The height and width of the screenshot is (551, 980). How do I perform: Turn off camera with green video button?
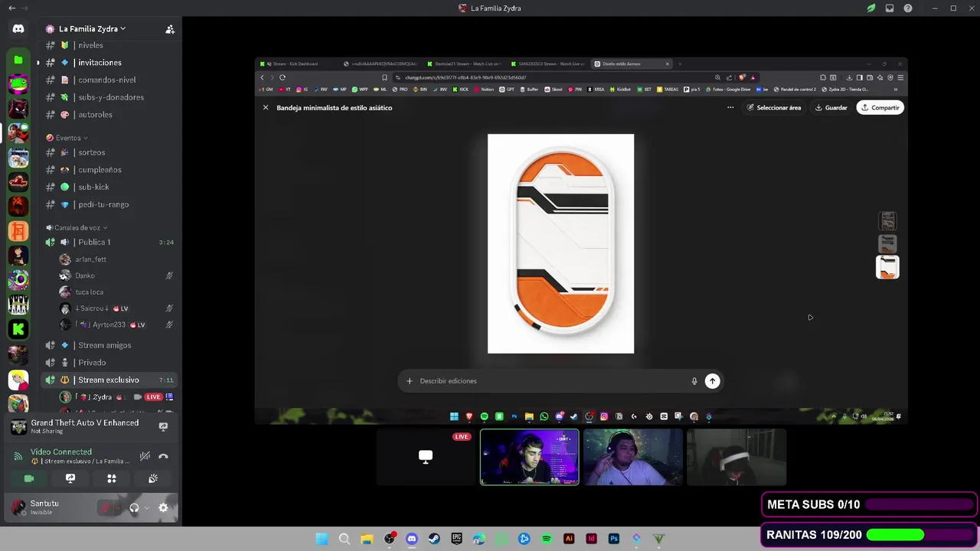29,478
